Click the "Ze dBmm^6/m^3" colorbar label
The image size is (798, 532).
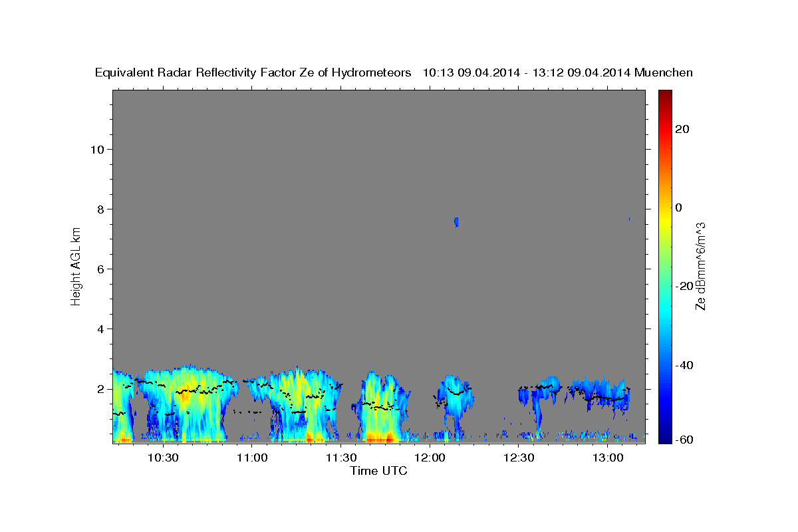701,266
